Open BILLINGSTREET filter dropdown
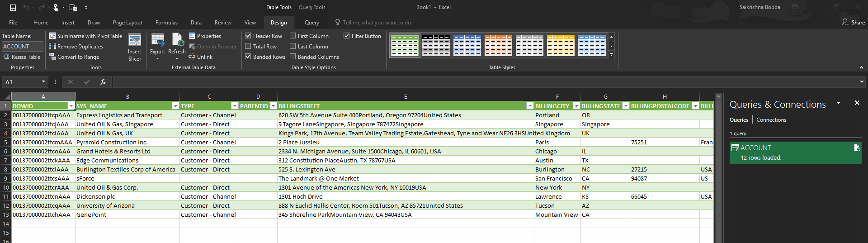Screen dimensions: 868x243 pyautogui.click(x=530, y=106)
